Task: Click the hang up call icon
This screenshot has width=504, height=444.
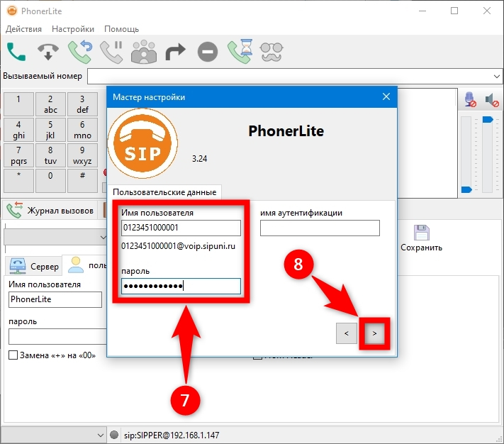Action: pyautogui.click(x=48, y=52)
